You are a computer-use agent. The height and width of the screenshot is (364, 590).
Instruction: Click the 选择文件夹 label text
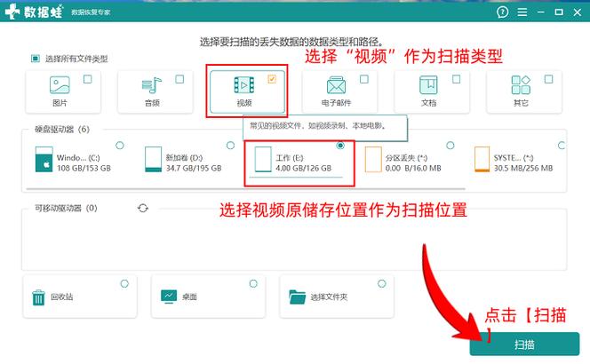[x=329, y=297]
